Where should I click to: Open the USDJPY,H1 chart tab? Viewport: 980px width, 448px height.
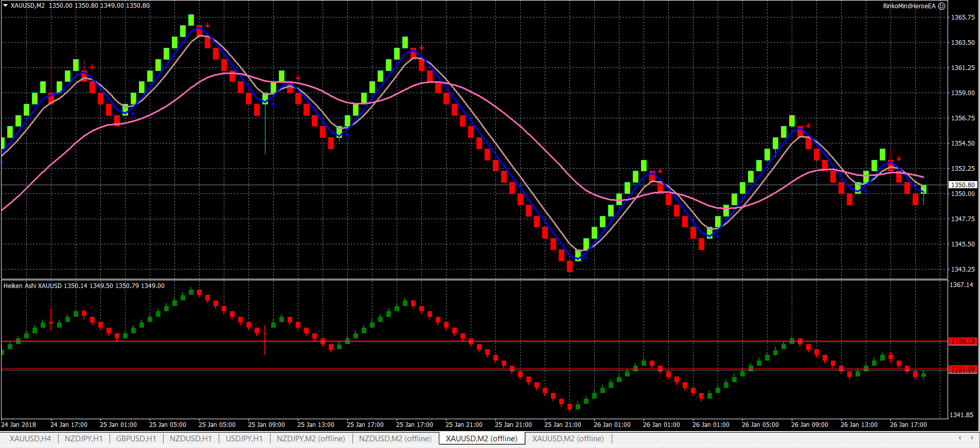point(244,439)
